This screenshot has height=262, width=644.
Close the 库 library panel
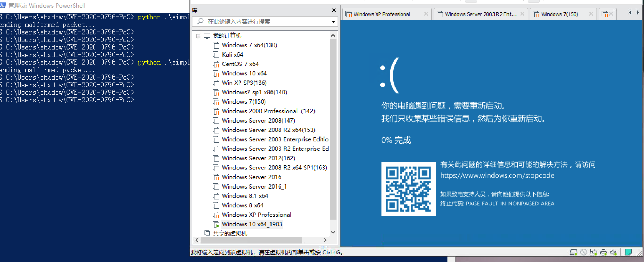point(334,10)
